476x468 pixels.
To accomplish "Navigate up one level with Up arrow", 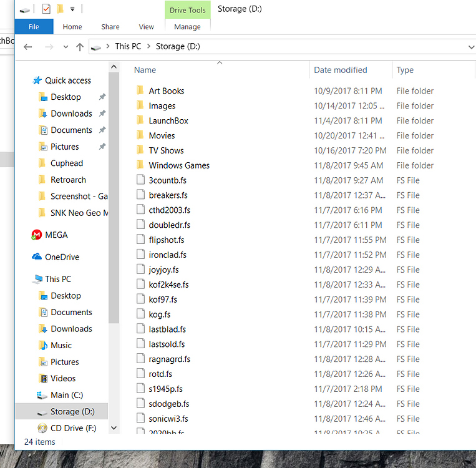I will pyautogui.click(x=80, y=47).
